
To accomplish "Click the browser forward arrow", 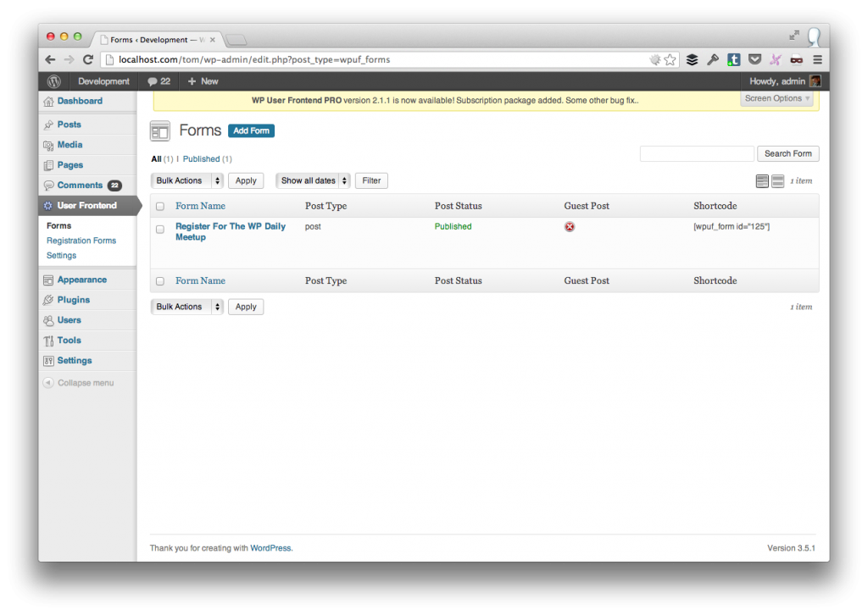I will tap(69, 60).
